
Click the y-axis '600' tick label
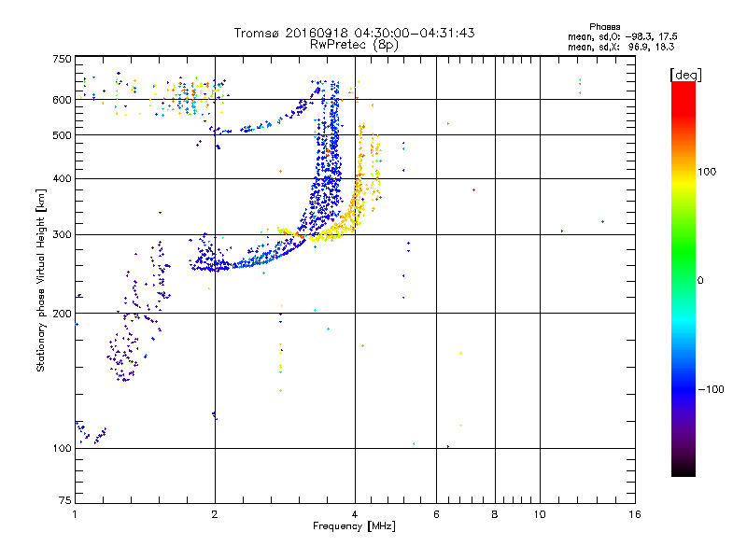click(x=62, y=100)
